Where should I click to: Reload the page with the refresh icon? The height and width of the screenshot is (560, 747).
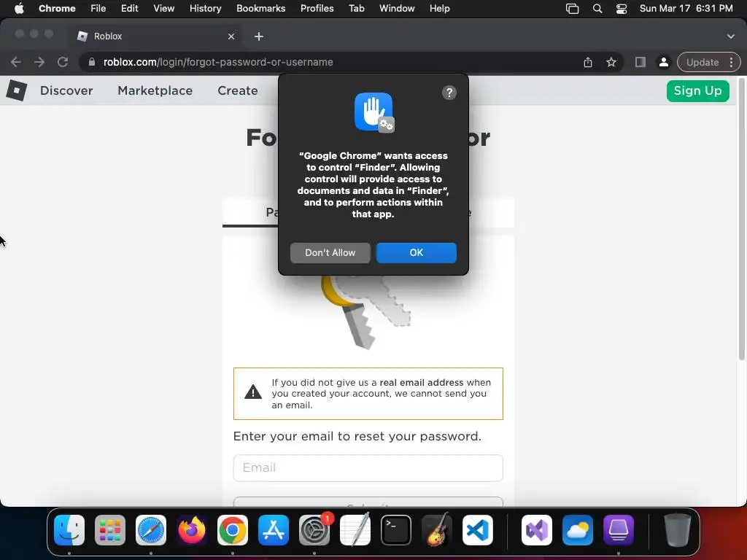(63, 62)
